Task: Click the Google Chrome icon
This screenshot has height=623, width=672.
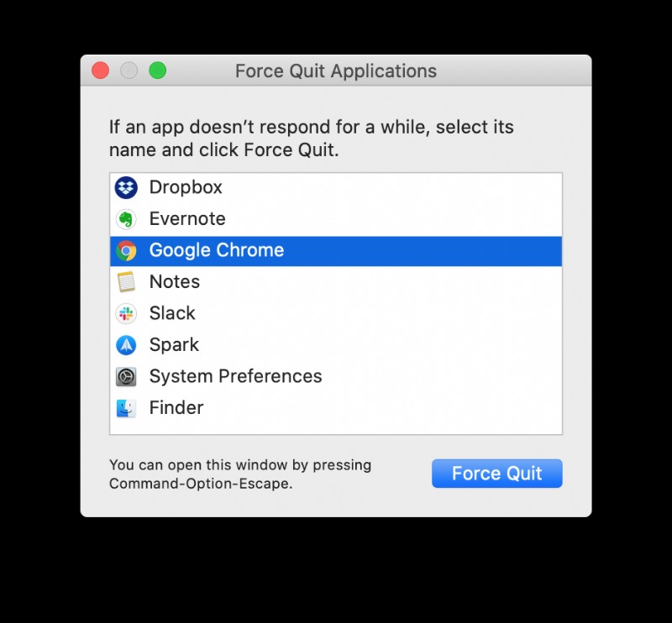Action: coord(127,249)
